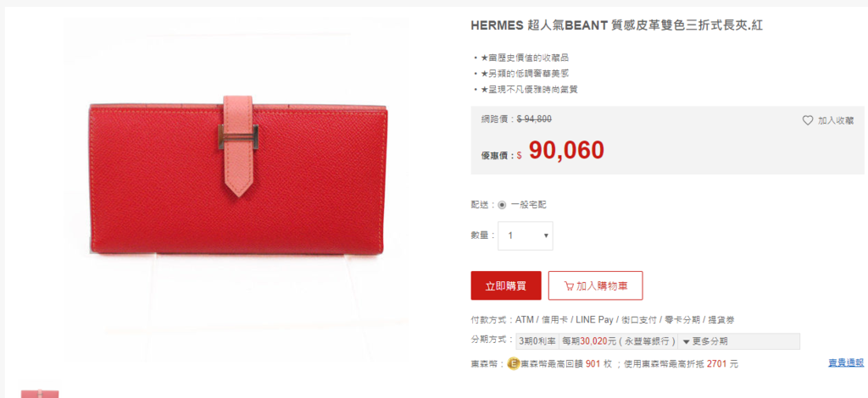Click the crossed-out $94,800 original price
This screenshot has height=398, width=868.
point(534,119)
